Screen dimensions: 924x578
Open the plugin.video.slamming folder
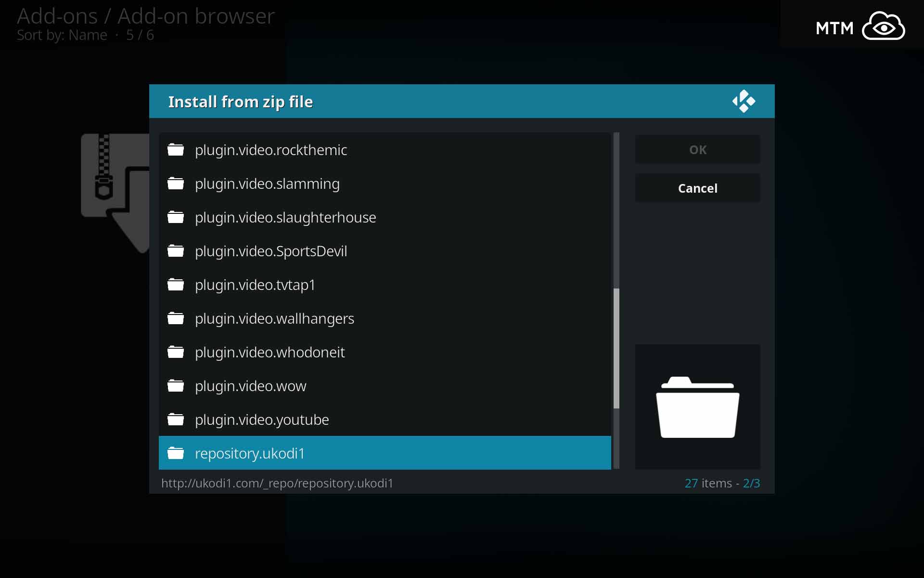385,184
